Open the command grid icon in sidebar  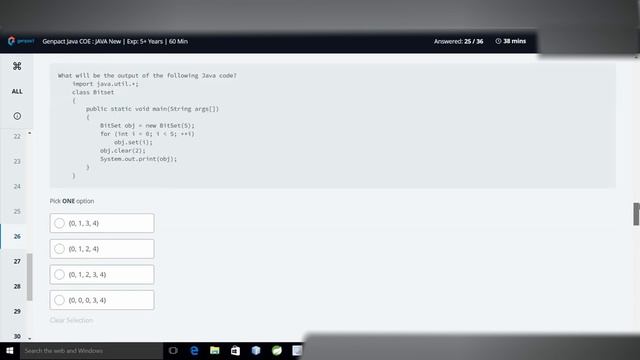[17, 66]
